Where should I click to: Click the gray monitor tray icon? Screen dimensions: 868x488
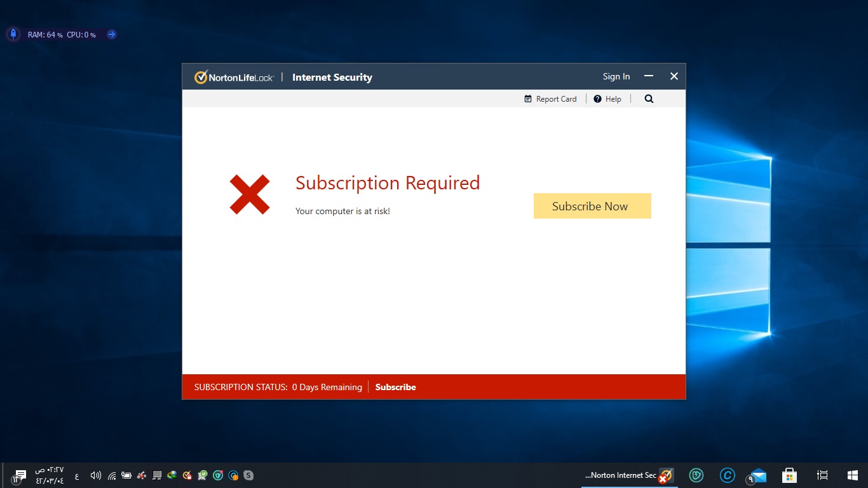(x=157, y=475)
